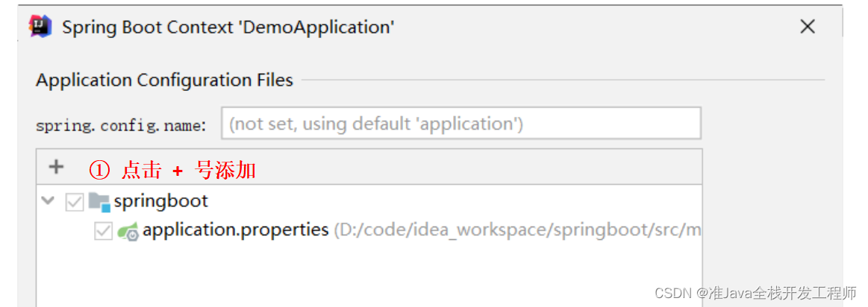The width and height of the screenshot is (868, 307).
Task: Click the CSDN watermark text
Action: coord(755,293)
